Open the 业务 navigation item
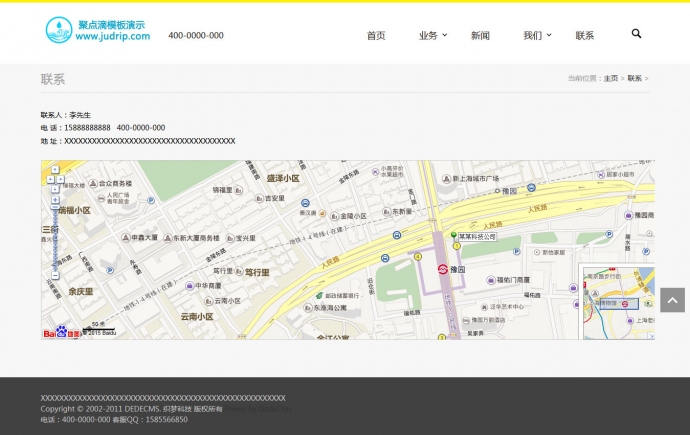Image resolution: width=690 pixels, height=435 pixels. coord(428,36)
